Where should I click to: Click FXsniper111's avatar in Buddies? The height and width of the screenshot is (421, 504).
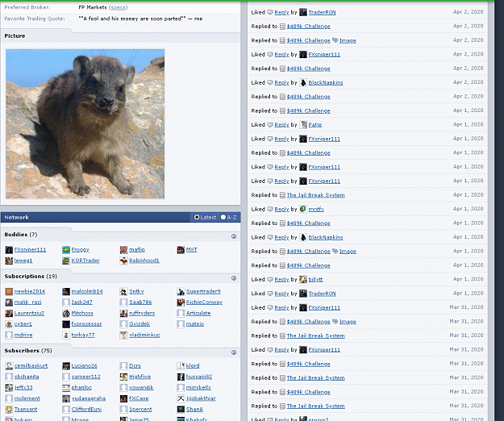[9, 250]
